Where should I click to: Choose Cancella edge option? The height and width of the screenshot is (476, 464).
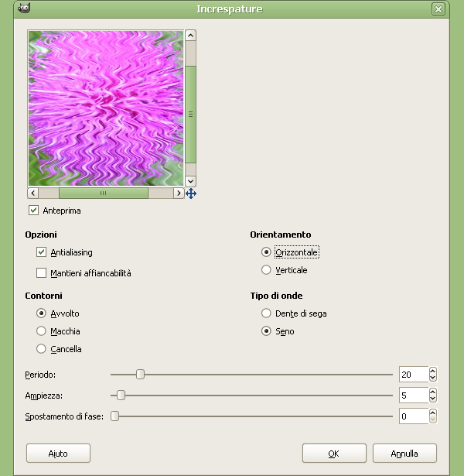(x=42, y=349)
